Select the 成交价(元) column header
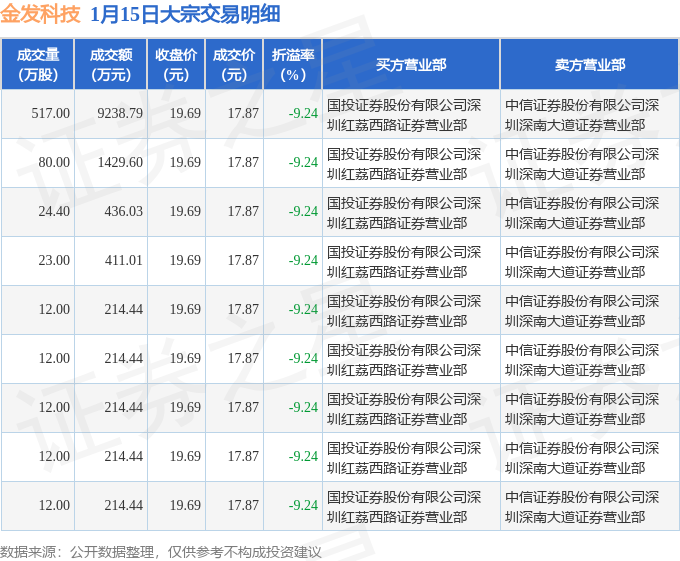680x561 pixels. click(234, 65)
